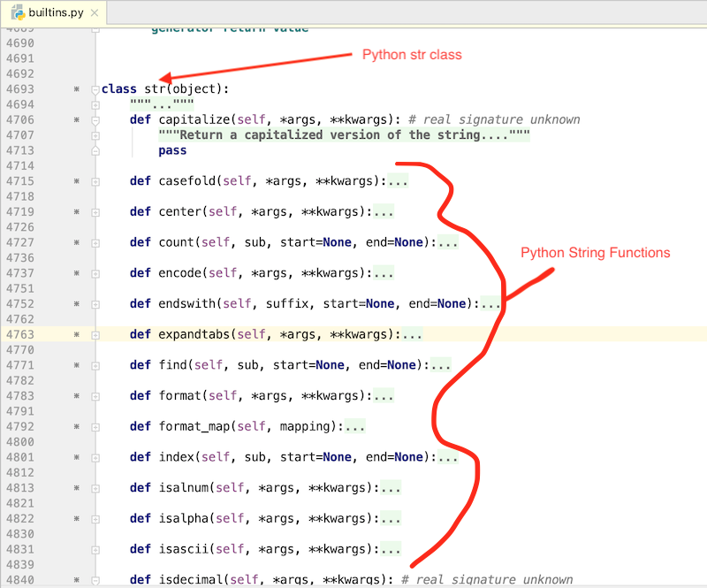Place the cursor on the pass keyword

point(172,149)
